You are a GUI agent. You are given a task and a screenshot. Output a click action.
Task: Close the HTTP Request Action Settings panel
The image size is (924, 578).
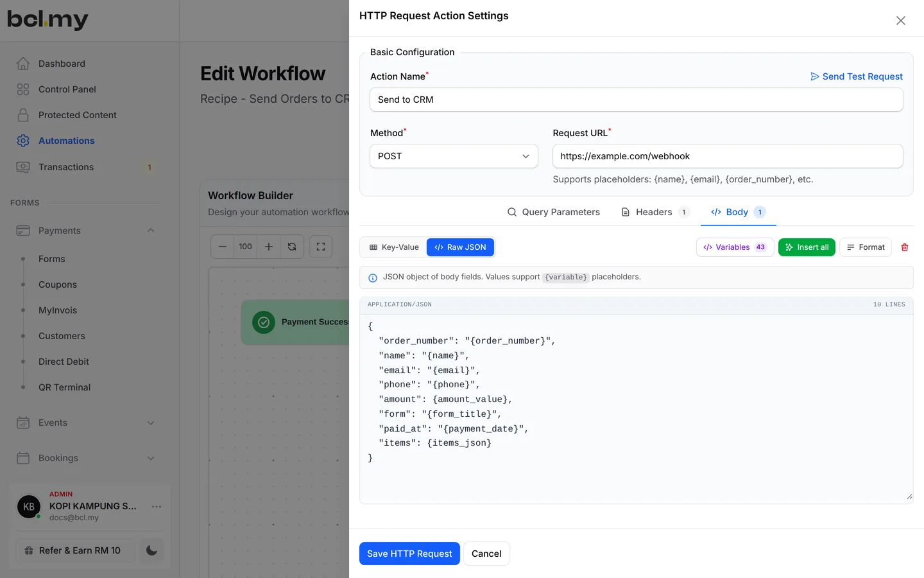point(901,21)
